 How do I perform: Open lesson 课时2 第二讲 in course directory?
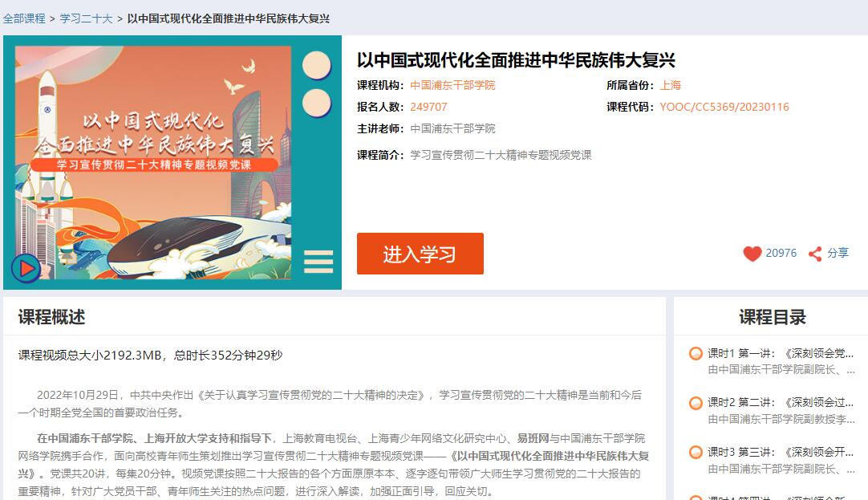click(781, 403)
